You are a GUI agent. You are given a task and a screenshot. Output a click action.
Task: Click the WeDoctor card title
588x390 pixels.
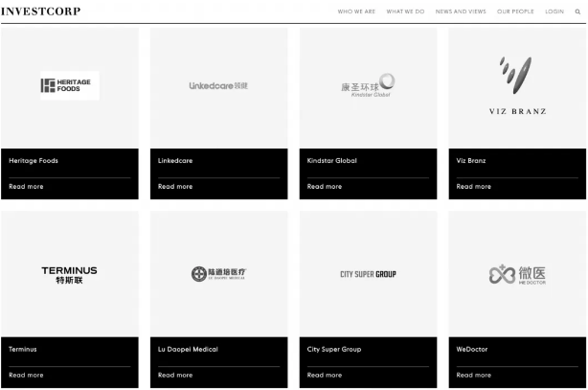click(x=472, y=349)
